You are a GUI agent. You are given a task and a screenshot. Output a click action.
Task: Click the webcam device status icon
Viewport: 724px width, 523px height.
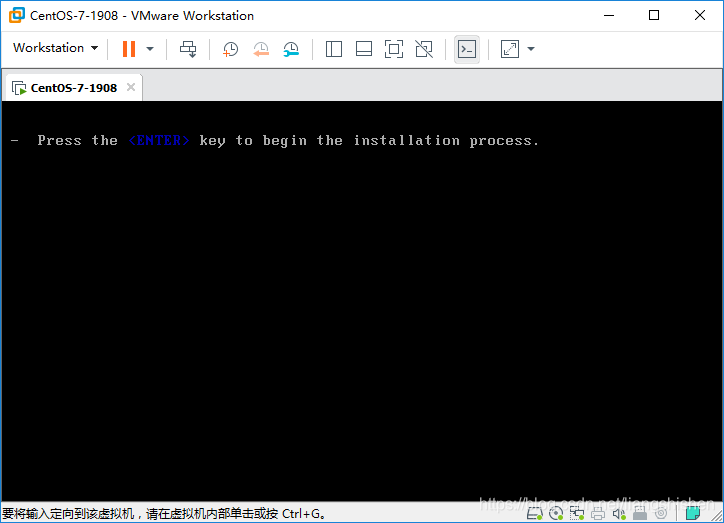point(661,513)
